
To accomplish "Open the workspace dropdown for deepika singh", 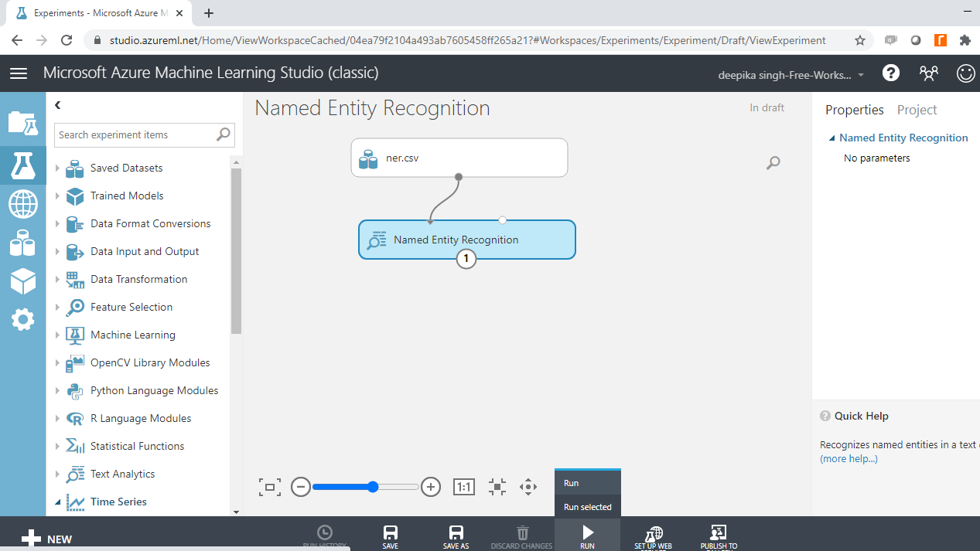I will pos(792,75).
